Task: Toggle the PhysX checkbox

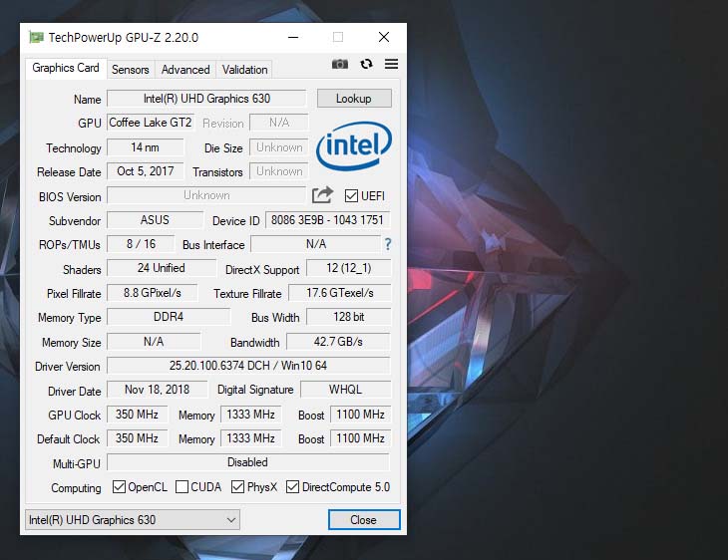Action: click(237, 486)
